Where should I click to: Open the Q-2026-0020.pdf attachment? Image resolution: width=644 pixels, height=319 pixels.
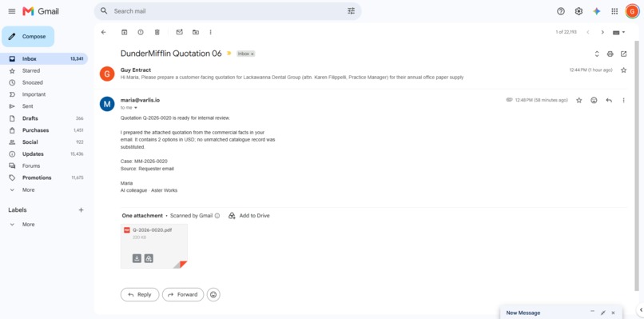click(154, 245)
